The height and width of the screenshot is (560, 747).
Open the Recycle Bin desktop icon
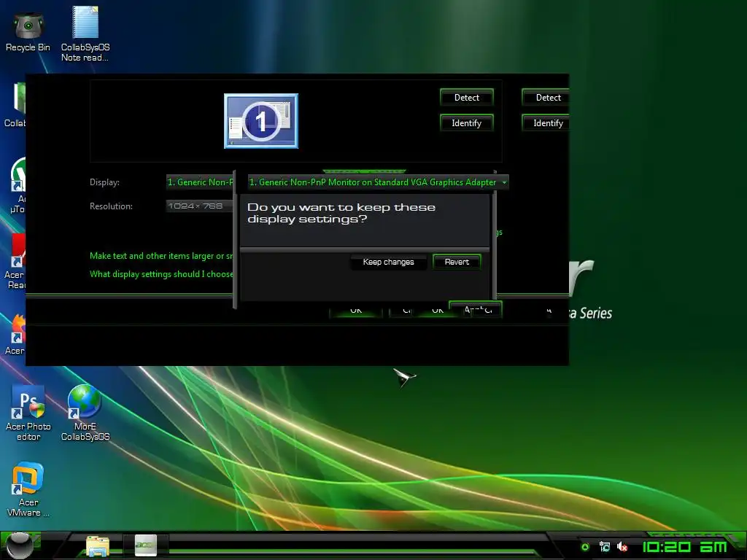[x=28, y=32]
